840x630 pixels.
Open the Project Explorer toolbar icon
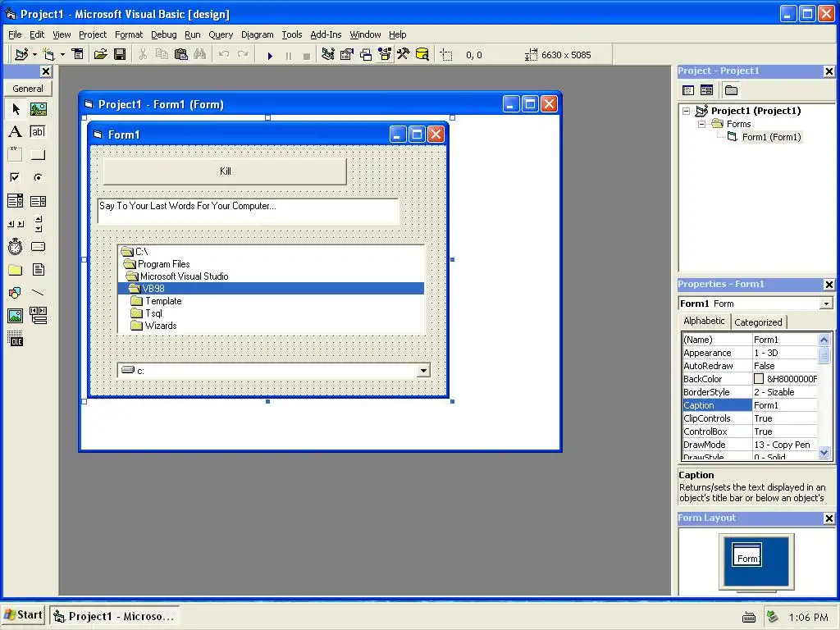[328, 55]
